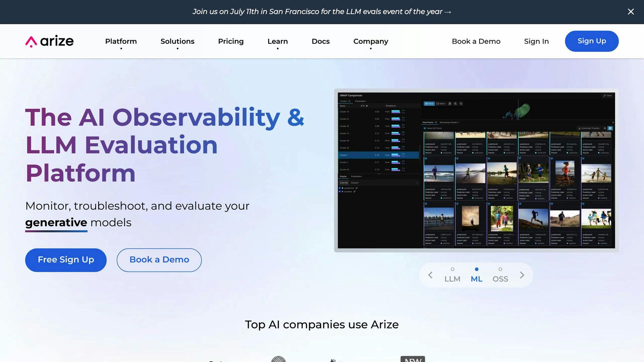The height and width of the screenshot is (362, 644).
Task: Switch to grid view icon in points panel
Action: coord(610,128)
